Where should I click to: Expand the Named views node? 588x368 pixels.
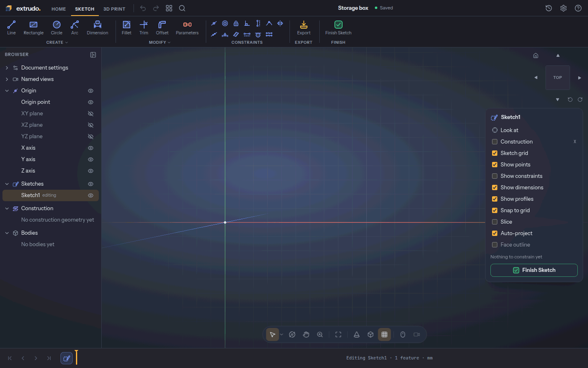[x=7, y=79]
